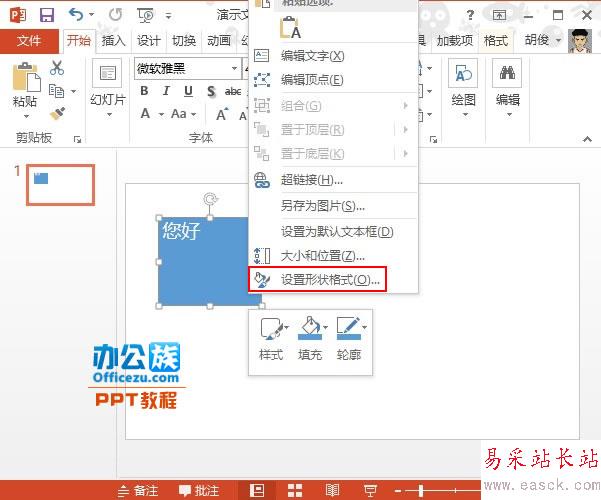
Task: Click the Cut scissors icon
Action: pyautogui.click(x=57, y=67)
